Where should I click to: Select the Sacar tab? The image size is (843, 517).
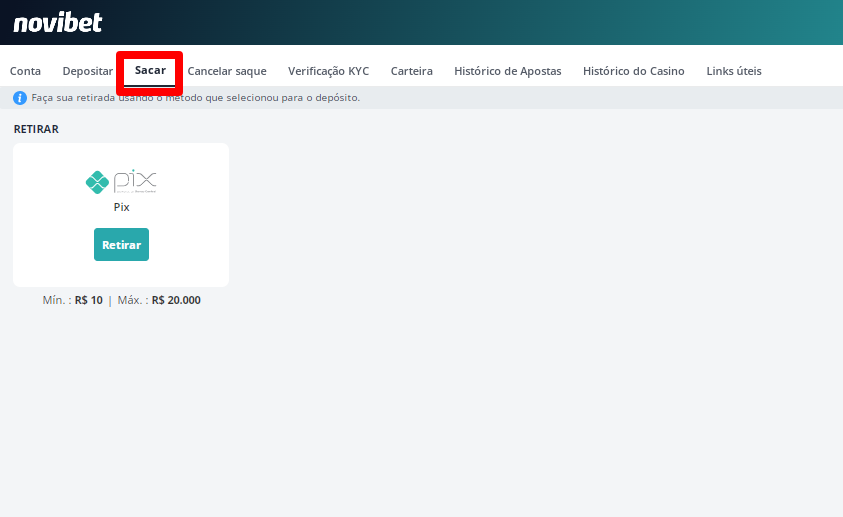coord(150,71)
